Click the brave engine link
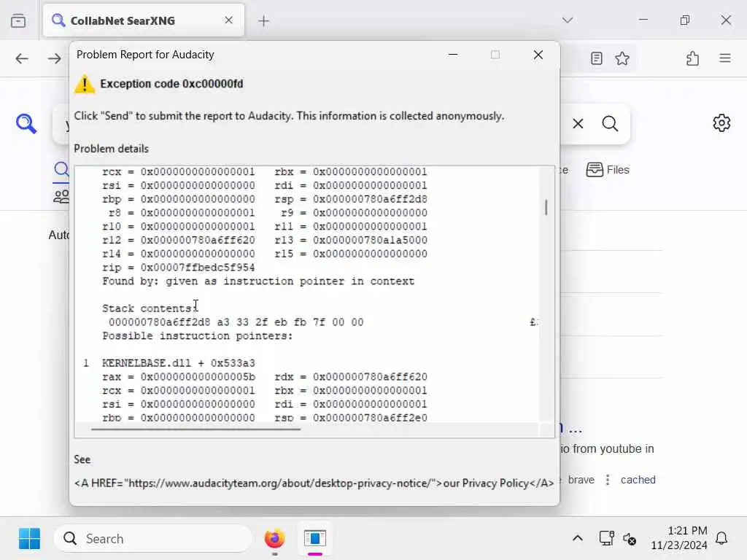 (581, 480)
